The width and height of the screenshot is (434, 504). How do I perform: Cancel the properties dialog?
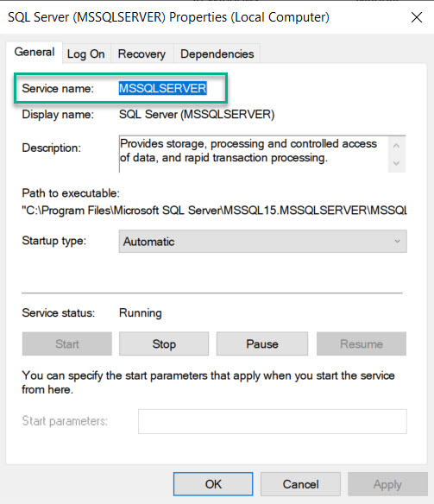tap(300, 484)
